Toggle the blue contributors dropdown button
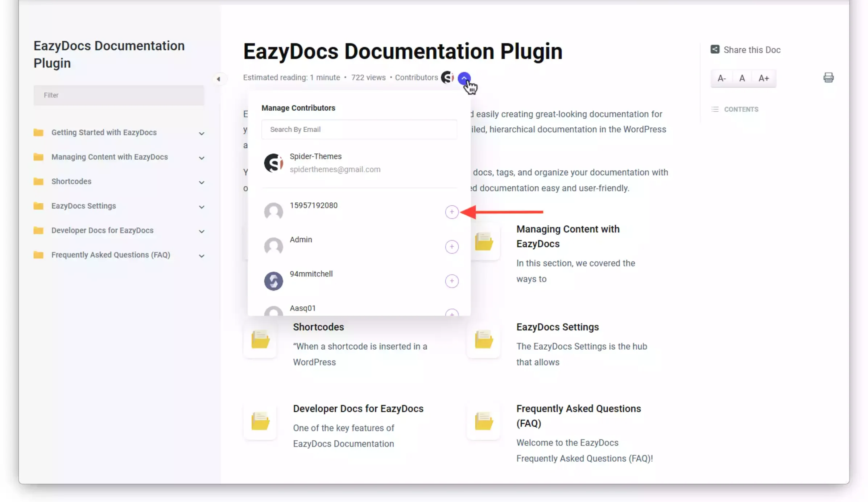This screenshot has width=868, height=502. [464, 78]
